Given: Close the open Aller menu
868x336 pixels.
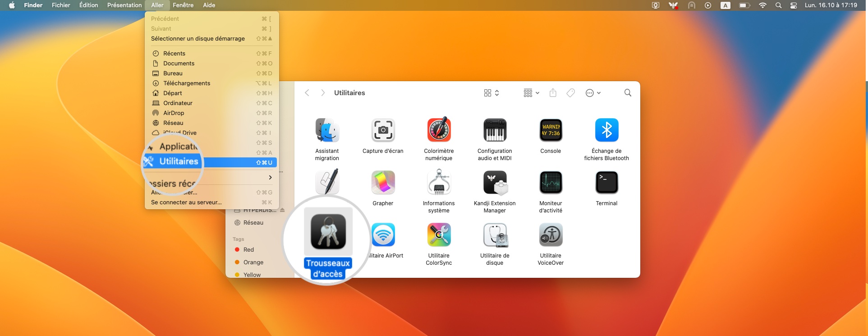Looking at the screenshot, I should click(157, 5).
